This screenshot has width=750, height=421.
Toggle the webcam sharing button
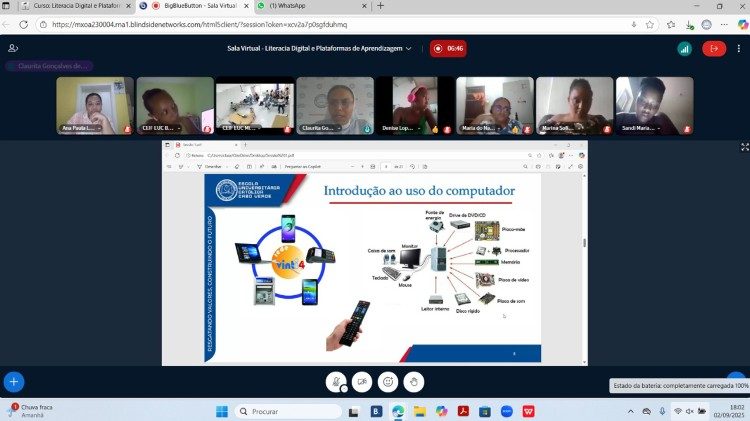click(362, 381)
